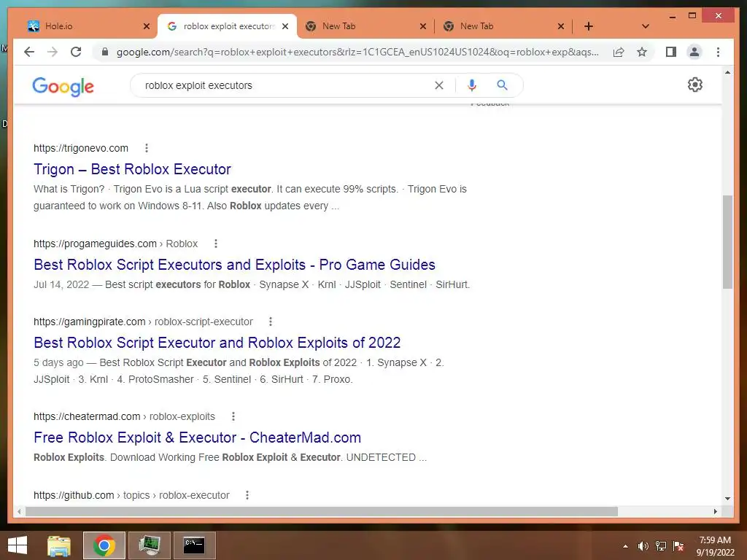Click the scrollbar down arrow
This screenshot has width=747, height=560.
(x=727, y=499)
